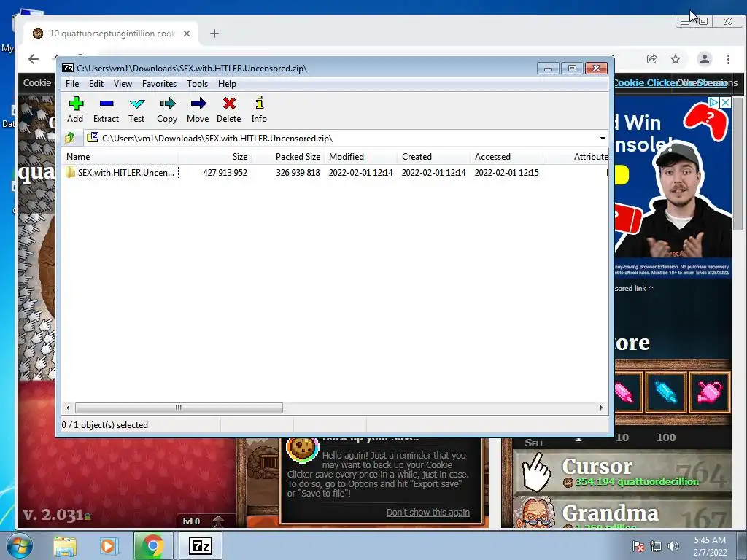Click the volume speaker tray icon

click(x=673, y=546)
